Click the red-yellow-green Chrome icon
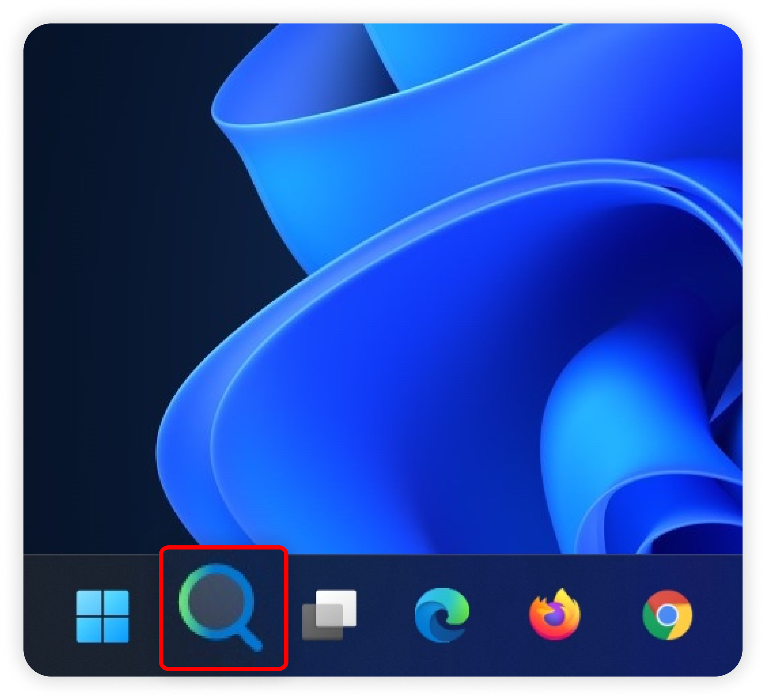Viewport: 766px width, 700px height. tap(667, 615)
